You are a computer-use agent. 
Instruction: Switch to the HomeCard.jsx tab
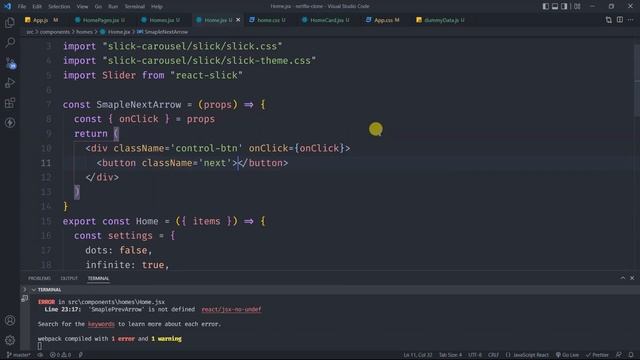point(326,20)
